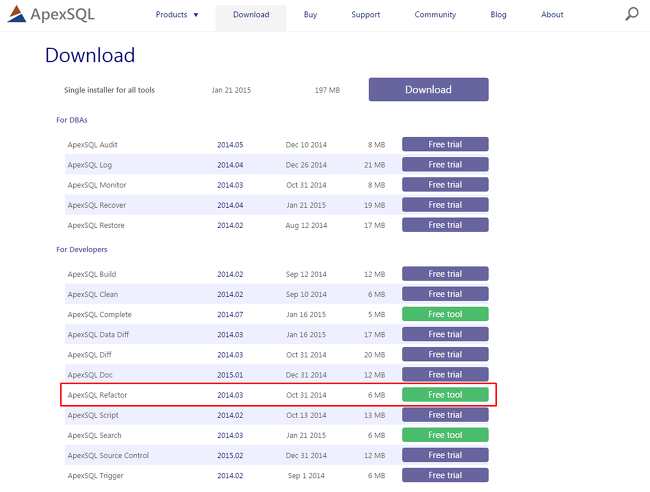Open ApexSQL Doc version 2015.01 link

point(230,375)
